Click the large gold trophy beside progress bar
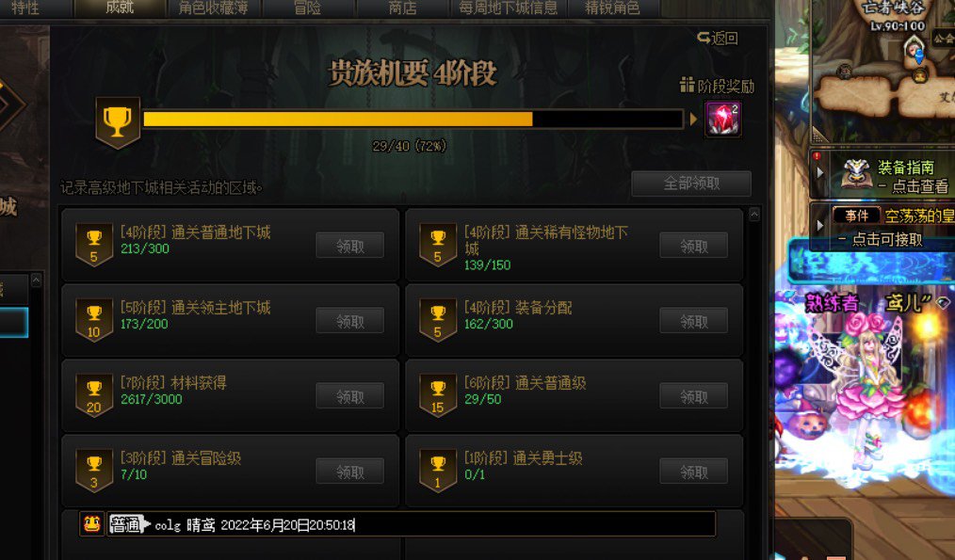Viewport: 955px width, 560px height. click(x=118, y=122)
